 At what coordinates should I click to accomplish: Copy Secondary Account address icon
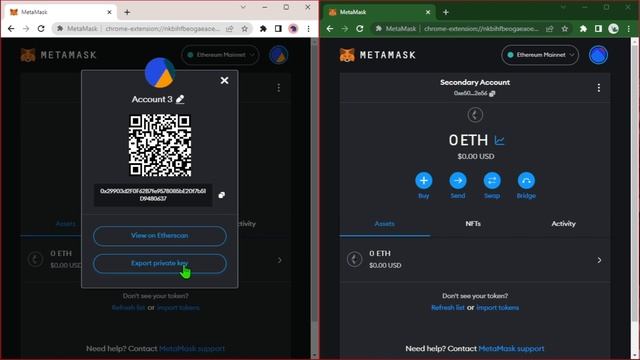pyautogui.click(x=492, y=93)
